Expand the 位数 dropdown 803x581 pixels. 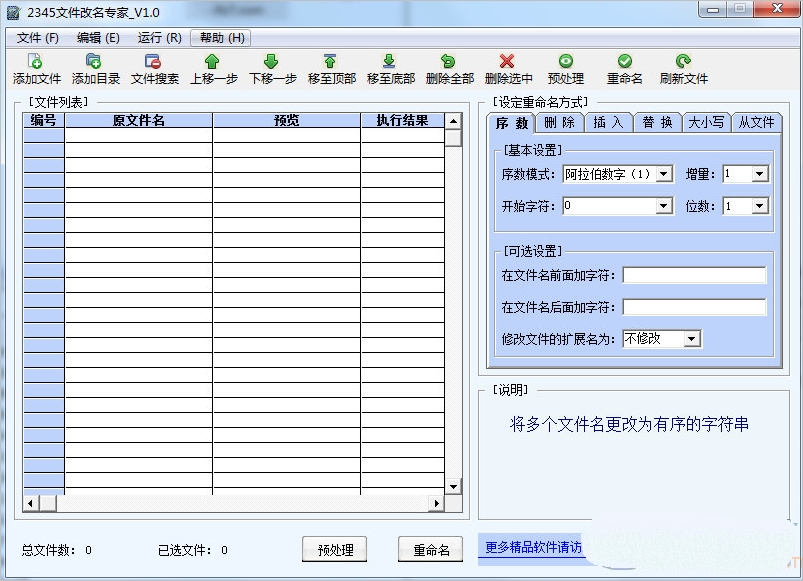[759, 206]
